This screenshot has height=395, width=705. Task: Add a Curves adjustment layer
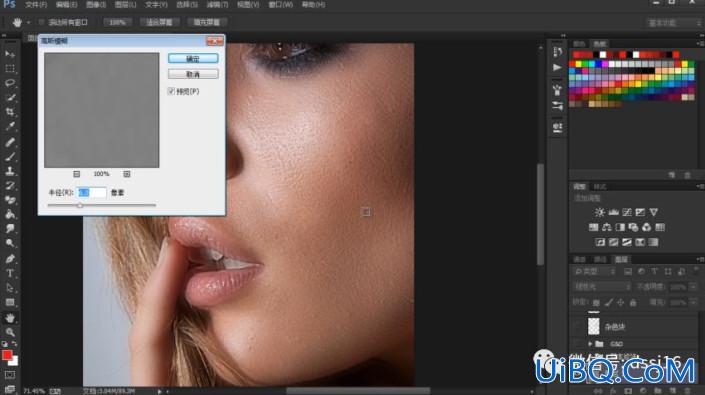pyautogui.click(x=627, y=212)
